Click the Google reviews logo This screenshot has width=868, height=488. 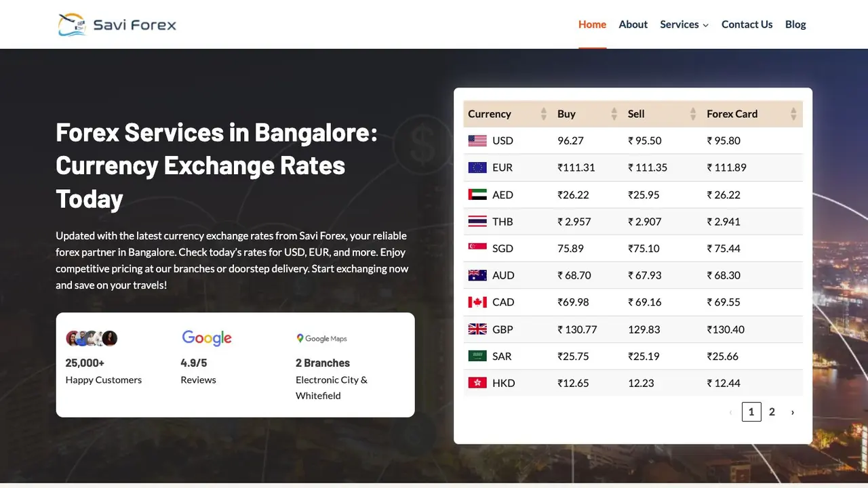click(207, 338)
